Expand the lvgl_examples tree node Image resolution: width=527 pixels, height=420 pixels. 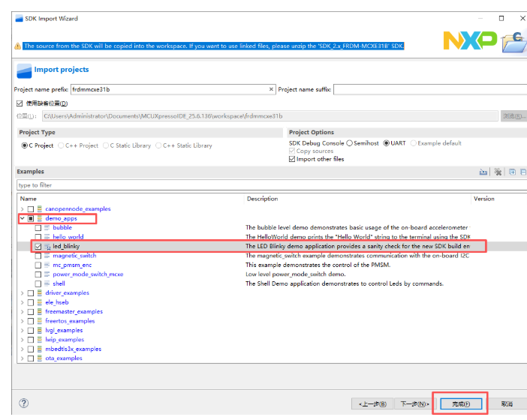coord(23,331)
